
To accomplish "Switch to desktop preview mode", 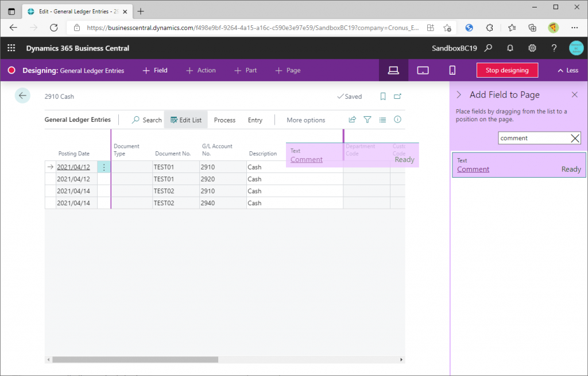I will click(393, 70).
